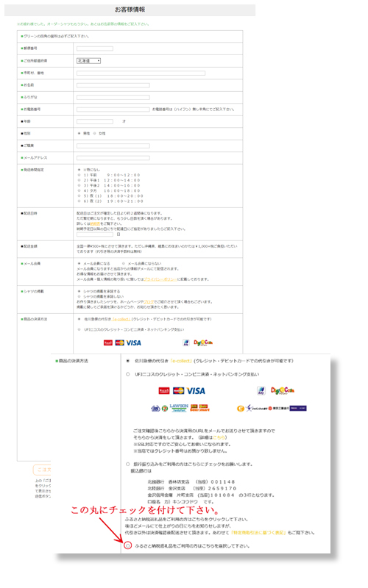Click the Edy payment icon in enlarged panel

click(261, 391)
